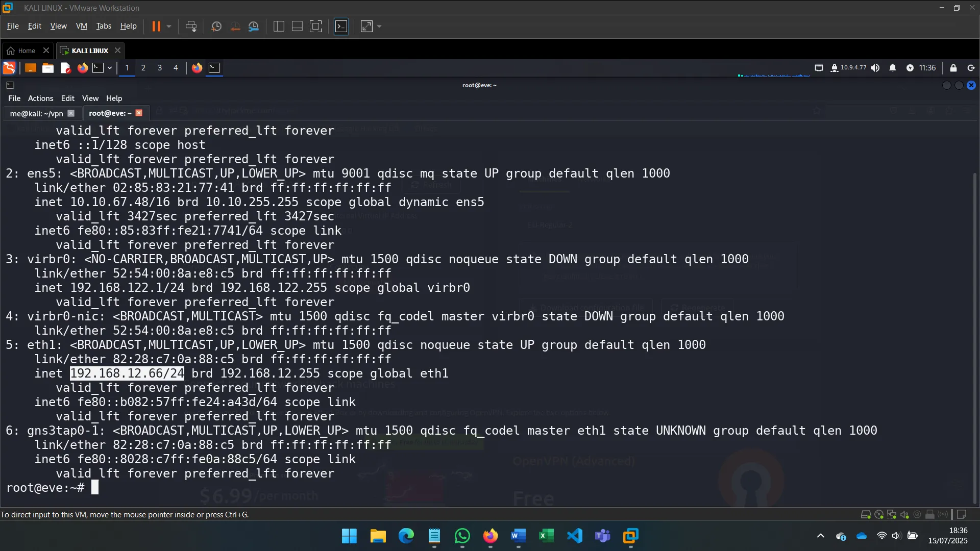The height and width of the screenshot is (551, 980).
Task: Open the file manager from the Kali panel
Action: [x=47, y=67]
